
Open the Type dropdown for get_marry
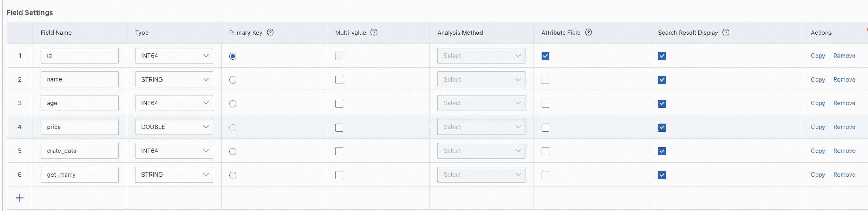[174, 175]
